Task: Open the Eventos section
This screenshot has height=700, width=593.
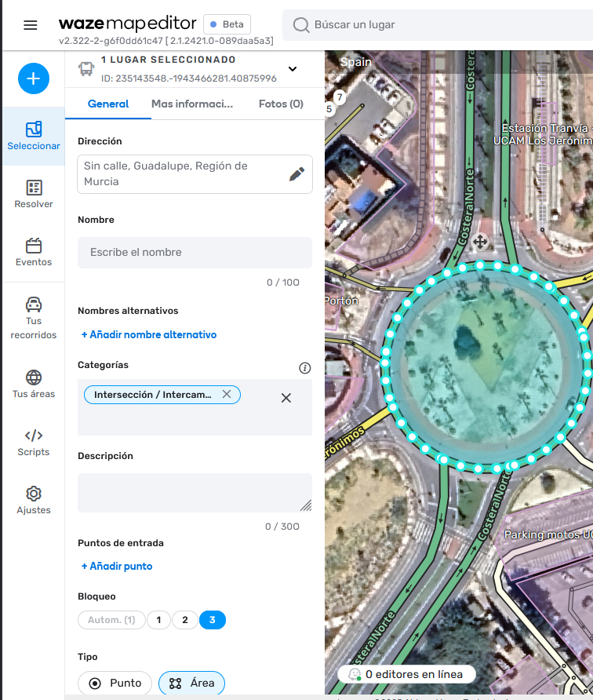Action: (x=34, y=253)
